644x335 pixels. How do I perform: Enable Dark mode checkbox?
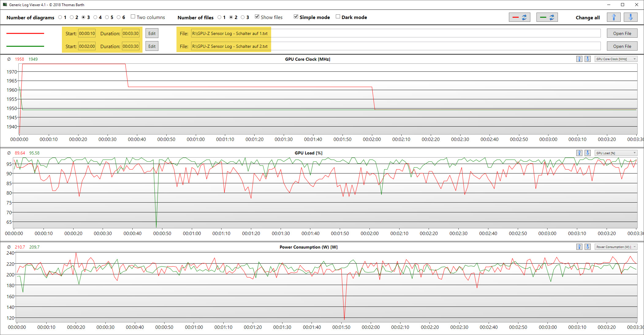pos(338,17)
